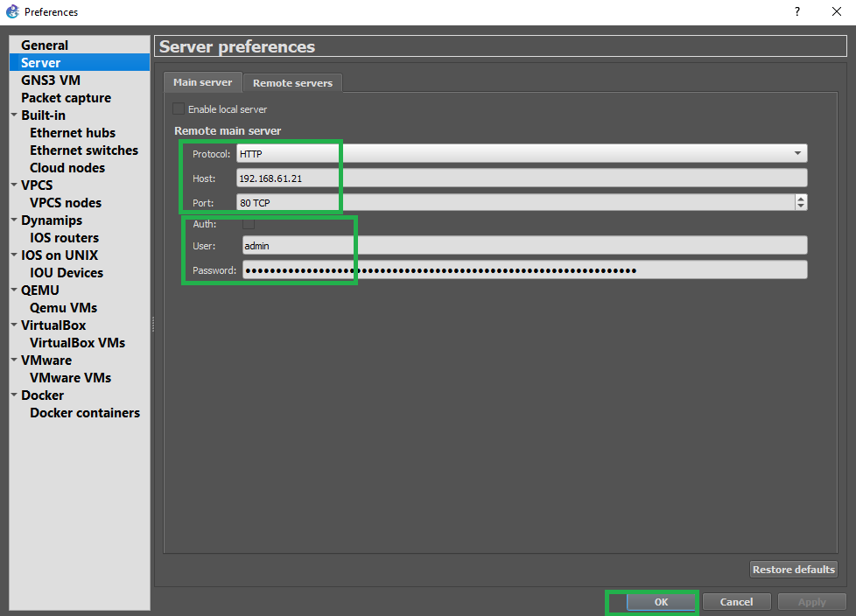The image size is (856, 616).
Task: Select the Main server tab
Action: (202, 82)
